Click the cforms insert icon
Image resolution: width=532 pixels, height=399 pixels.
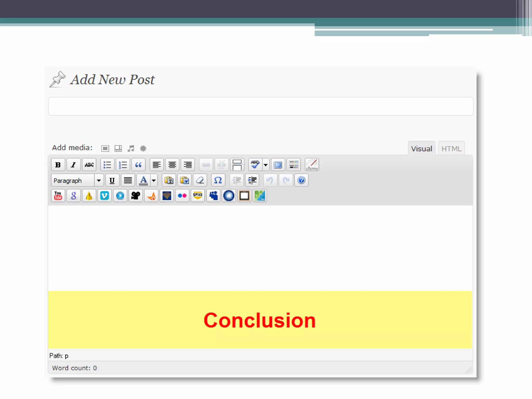click(x=312, y=165)
